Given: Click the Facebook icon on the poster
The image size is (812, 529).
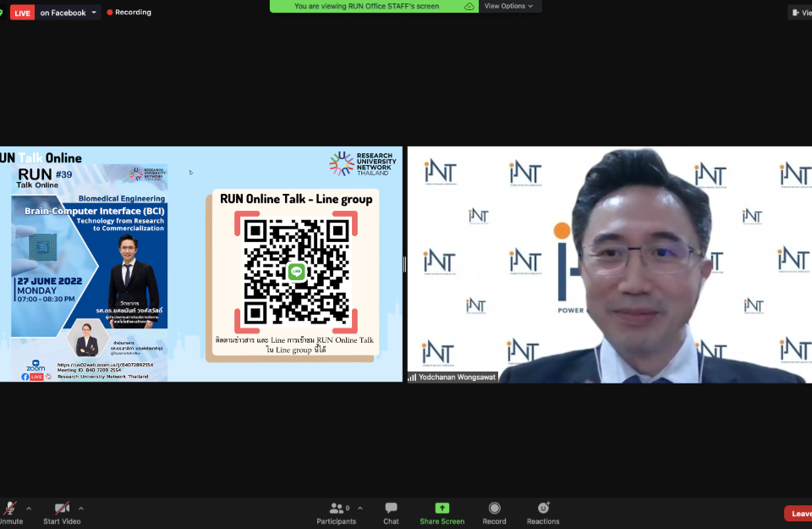Looking at the screenshot, I should point(25,377).
